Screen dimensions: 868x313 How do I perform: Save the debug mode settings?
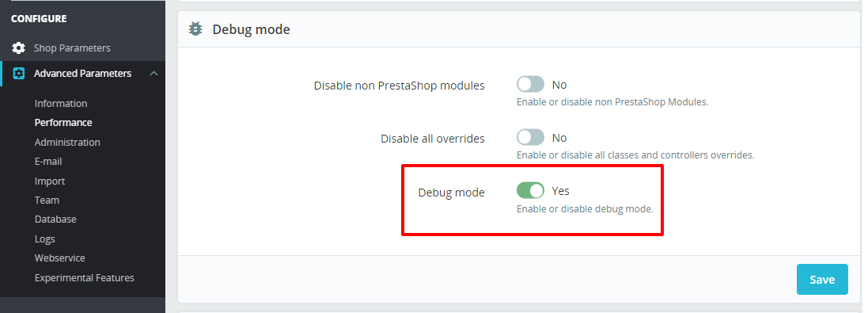(x=822, y=279)
